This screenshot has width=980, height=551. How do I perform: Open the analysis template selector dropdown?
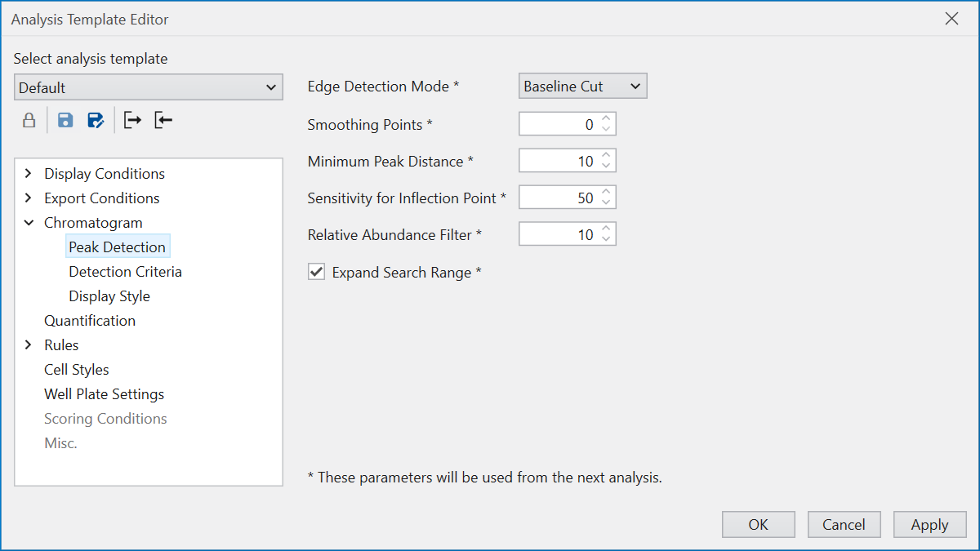[148, 87]
